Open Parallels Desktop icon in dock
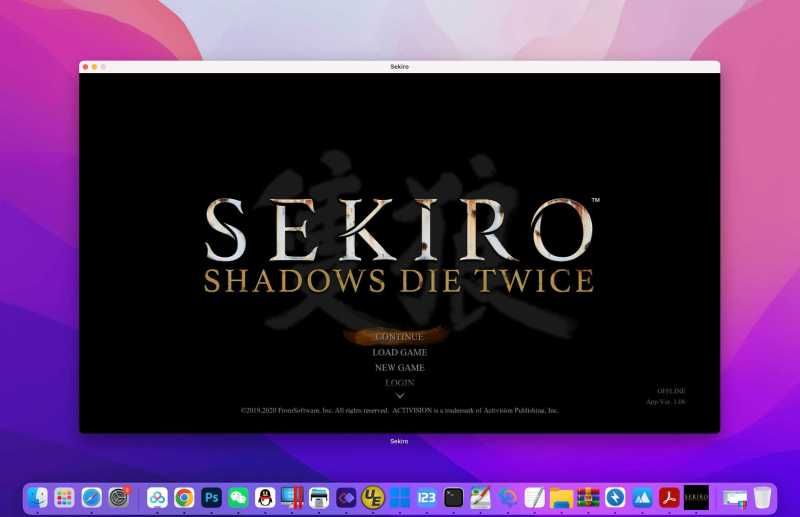 coord(292,498)
